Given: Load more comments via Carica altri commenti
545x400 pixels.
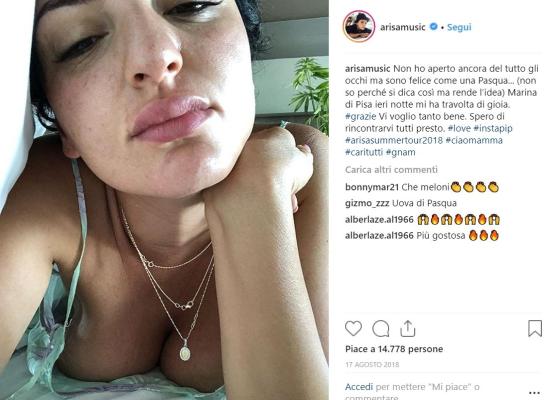Looking at the screenshot, I should [x=391, y=170].
